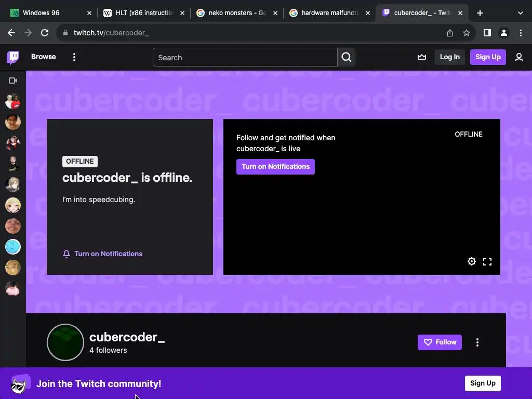This screenshot has height=399, width=532.
Task: Follow cubercoder_ with the heart button
Action: point(440,342)
